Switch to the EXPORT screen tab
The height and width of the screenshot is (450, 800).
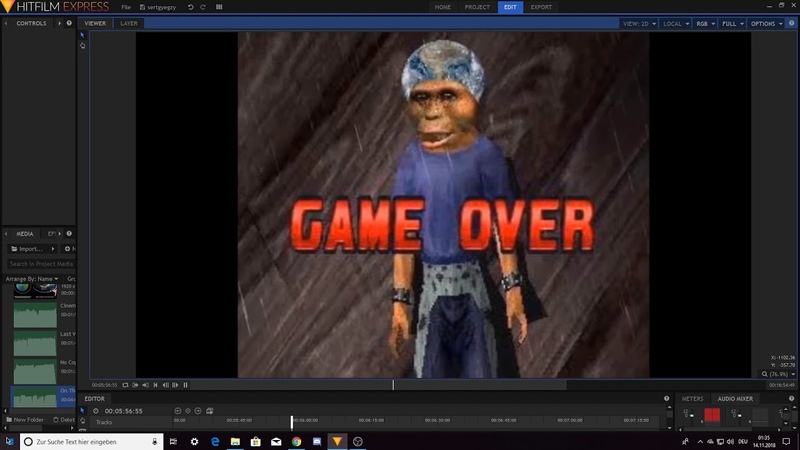pyautogui.click(x=541, y=7)
